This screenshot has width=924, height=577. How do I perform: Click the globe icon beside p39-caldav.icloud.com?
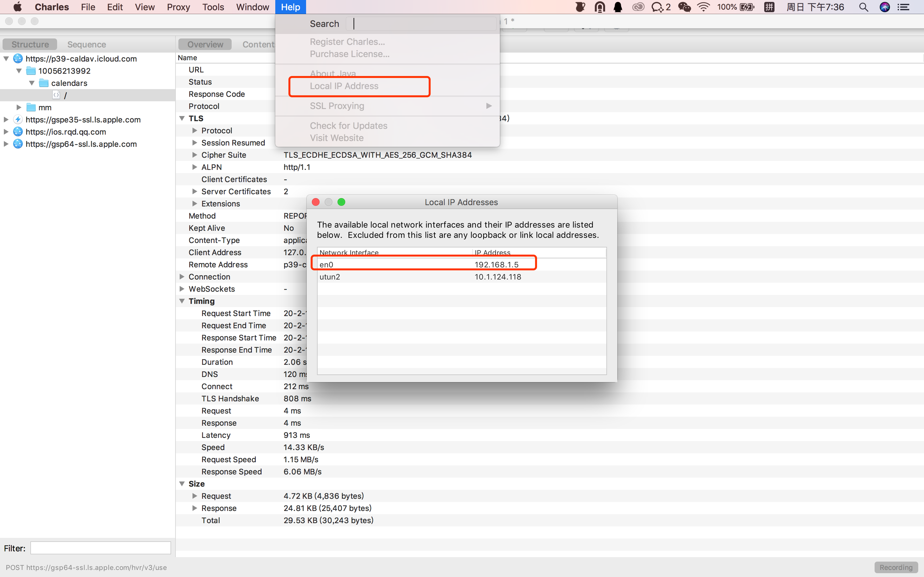click(x=18, y=58)
